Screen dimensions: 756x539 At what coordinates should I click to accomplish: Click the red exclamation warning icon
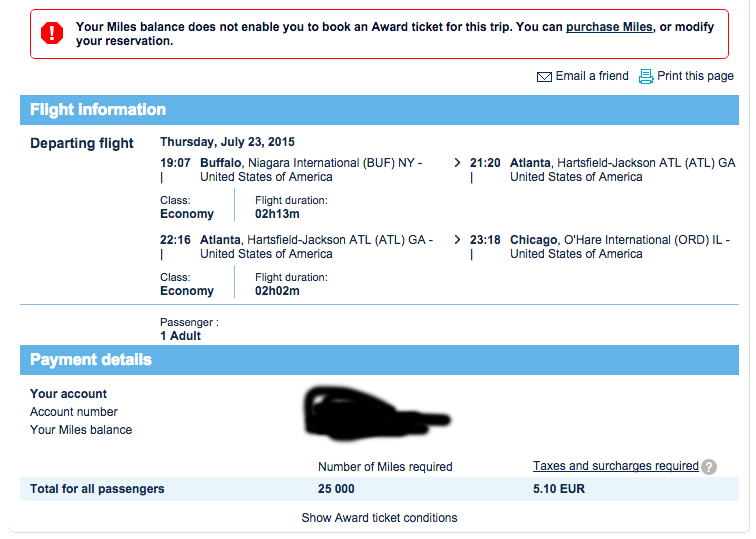point(51,33)
